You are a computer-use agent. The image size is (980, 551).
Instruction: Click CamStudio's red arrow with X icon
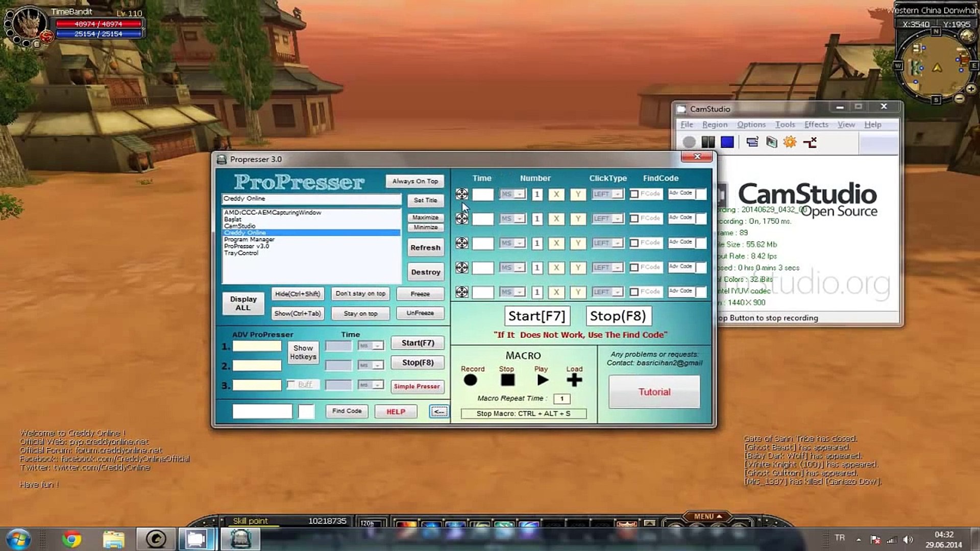[x=810, y=142]
